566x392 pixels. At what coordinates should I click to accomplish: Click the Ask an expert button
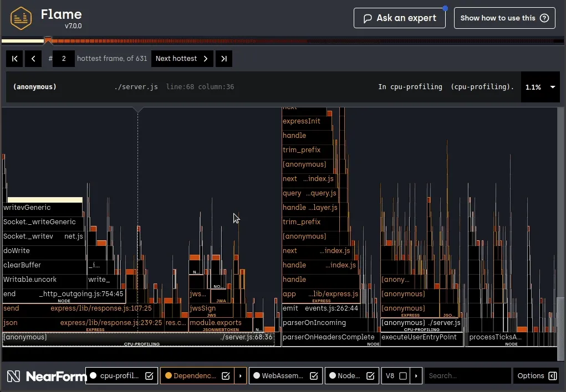pyautogui.click(x=399, y=18)
